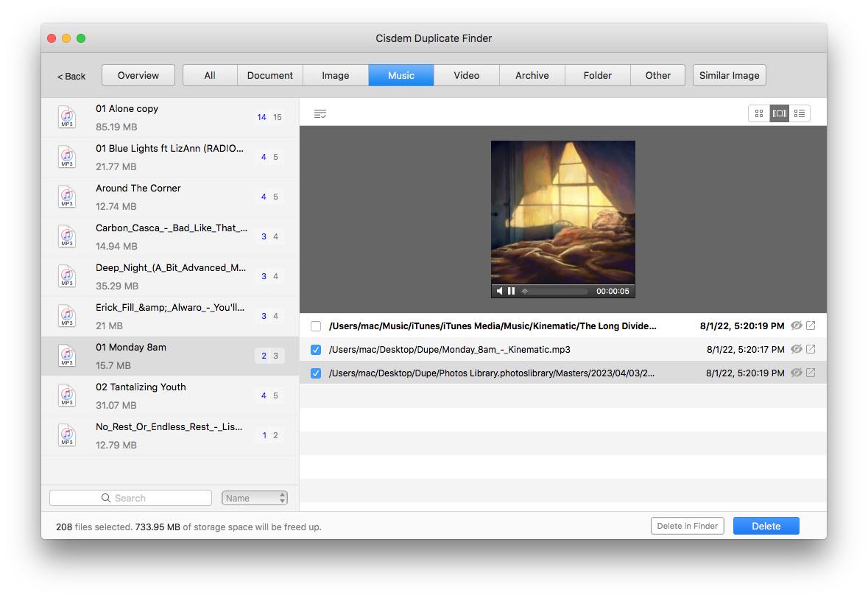Select the preview and info view icon

coord(779,113)
